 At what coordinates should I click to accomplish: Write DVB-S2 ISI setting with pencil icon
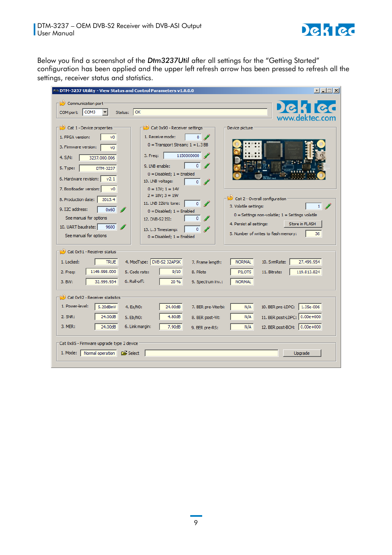(x=207, y=219)
